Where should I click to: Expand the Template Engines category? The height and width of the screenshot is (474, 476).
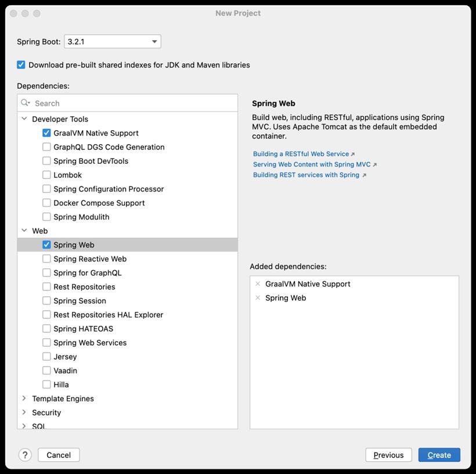pyautogui.click(x=24, y=398)
